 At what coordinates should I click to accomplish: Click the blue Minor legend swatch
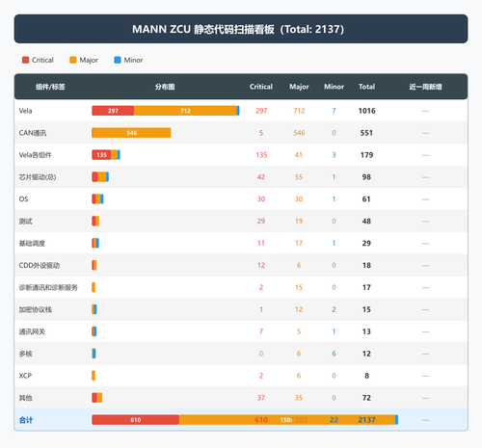coord(118,60)
